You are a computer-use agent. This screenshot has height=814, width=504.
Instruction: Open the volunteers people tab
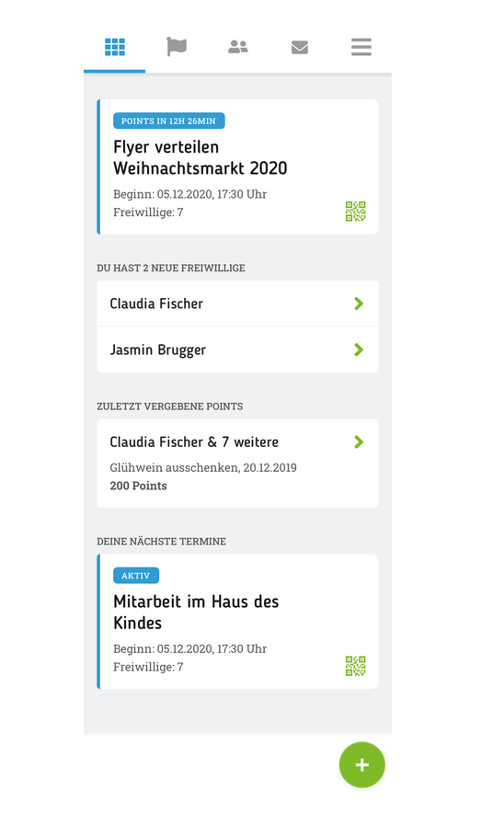237,47
